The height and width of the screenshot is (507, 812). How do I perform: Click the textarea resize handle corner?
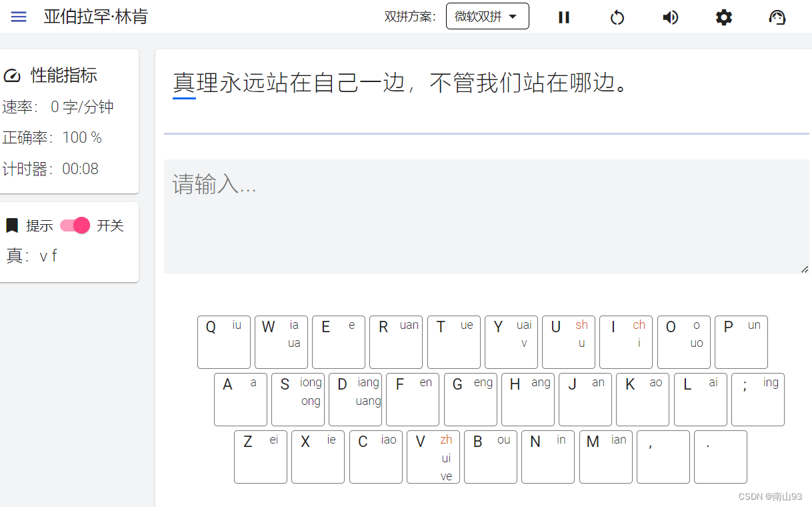coord(805,269)
